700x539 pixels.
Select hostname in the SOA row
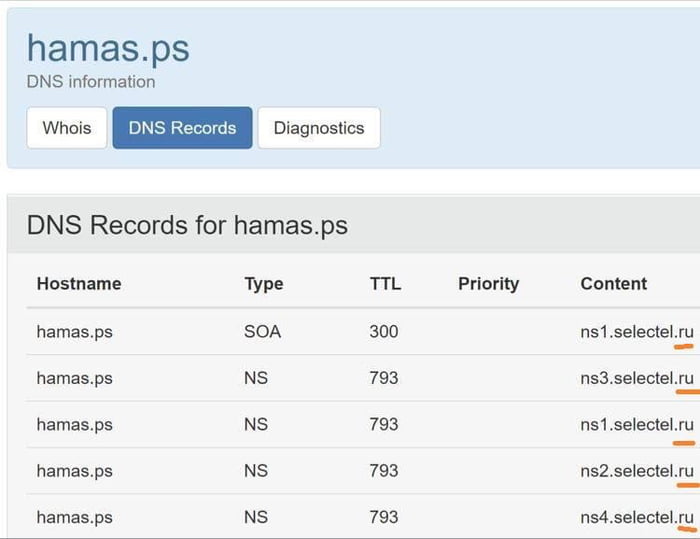point(75,332)
